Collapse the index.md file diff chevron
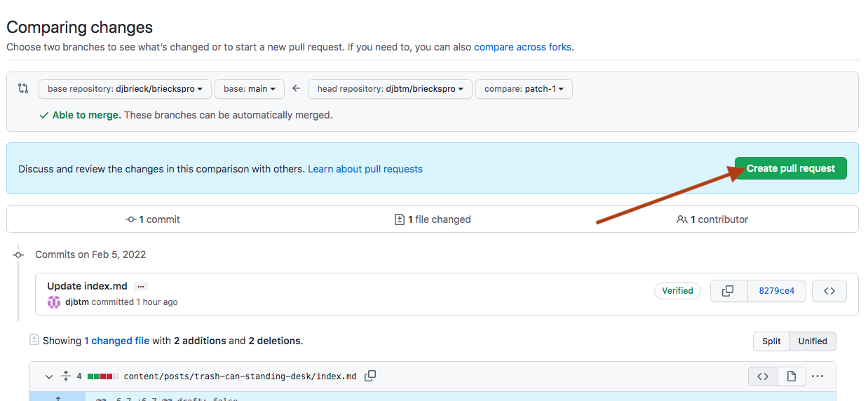 (x=49, y=376)
